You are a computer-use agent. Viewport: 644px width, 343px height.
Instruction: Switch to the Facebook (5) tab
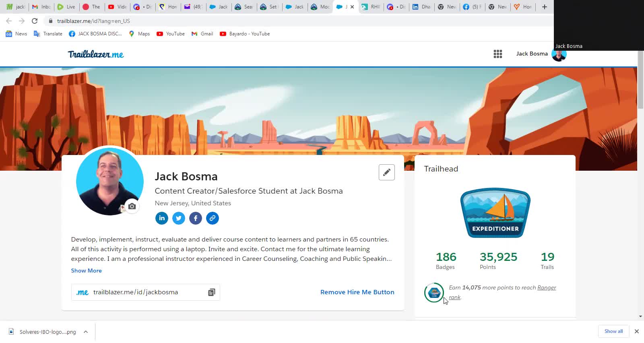[473, 7]
